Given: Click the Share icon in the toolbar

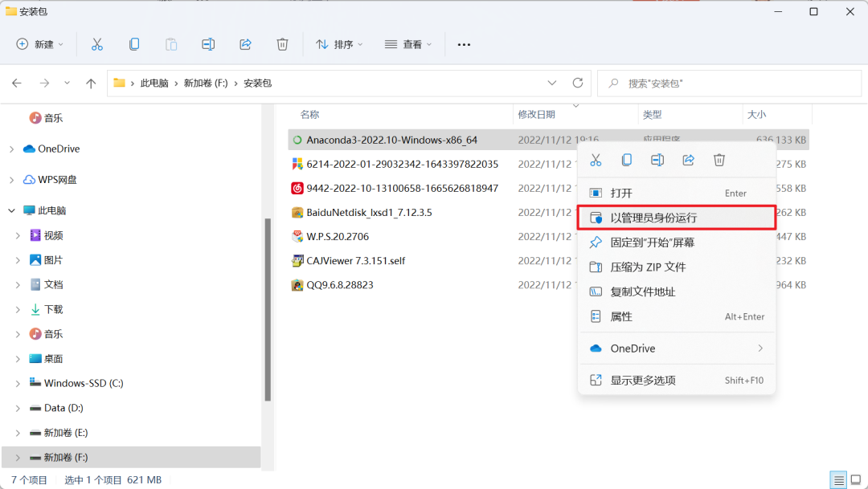Looking at the screenshot, I should tap(245, 44).
